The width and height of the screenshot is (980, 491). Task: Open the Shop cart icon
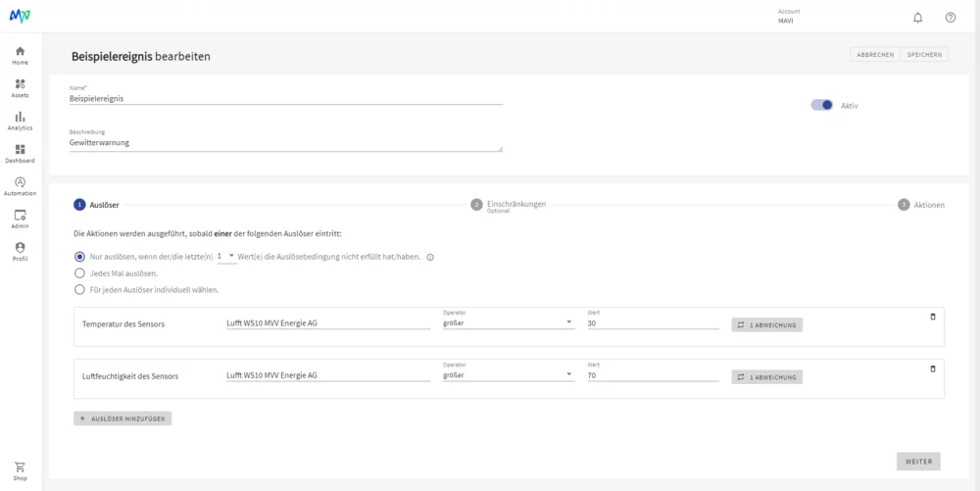coord(20,471)
